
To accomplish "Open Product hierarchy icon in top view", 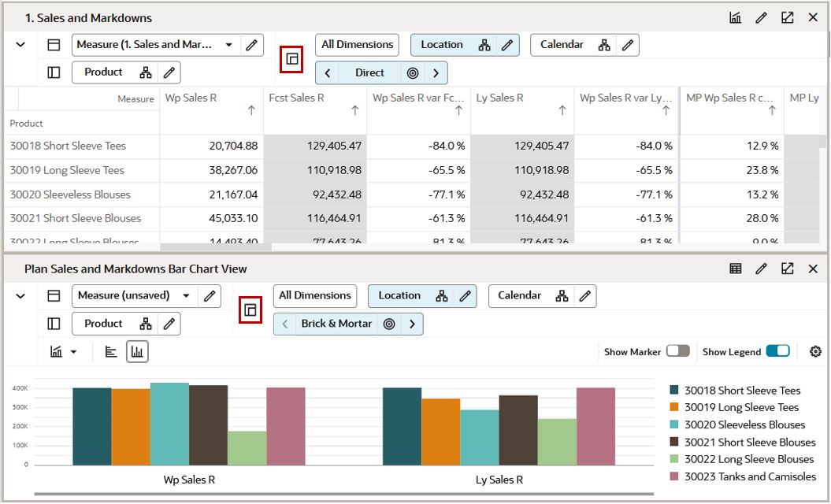I will 146,72.
